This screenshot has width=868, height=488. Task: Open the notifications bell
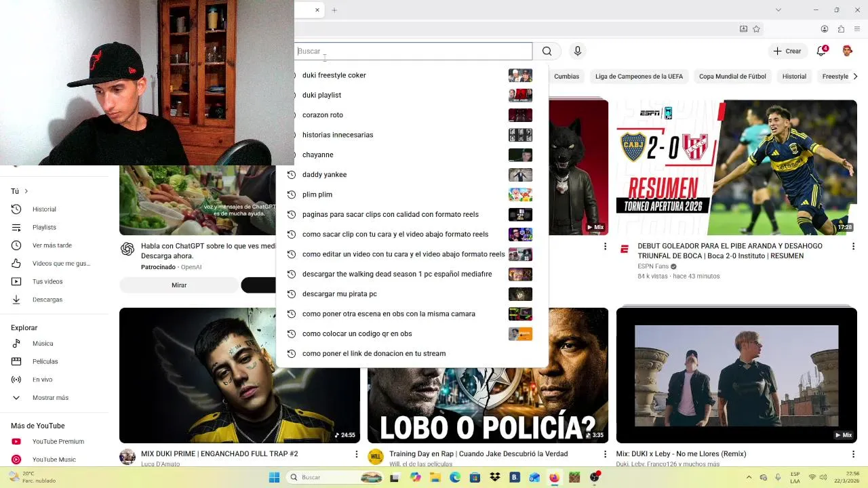tap(822, 51)
